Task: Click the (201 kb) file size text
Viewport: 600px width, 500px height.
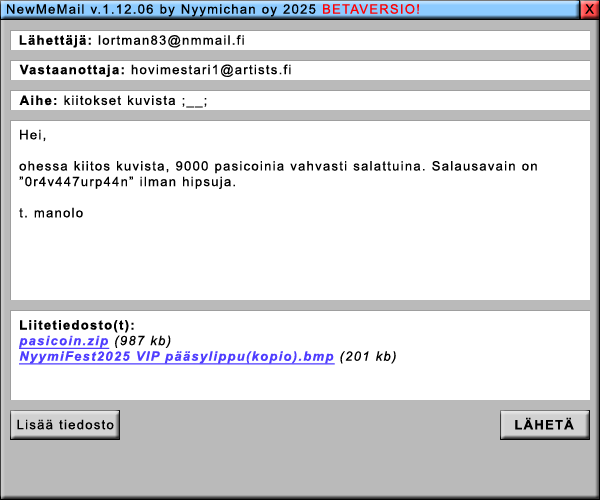Action: (368, 356)
